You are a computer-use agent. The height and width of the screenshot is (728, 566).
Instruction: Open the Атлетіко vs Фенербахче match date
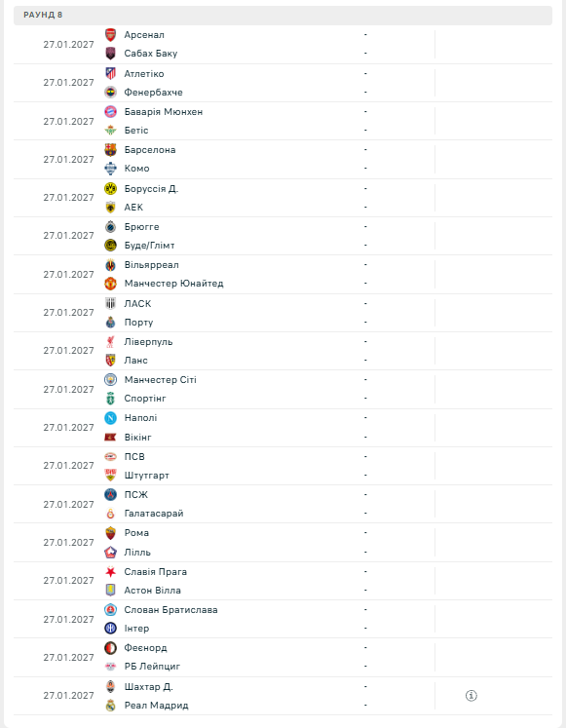[x=68, y=83]
